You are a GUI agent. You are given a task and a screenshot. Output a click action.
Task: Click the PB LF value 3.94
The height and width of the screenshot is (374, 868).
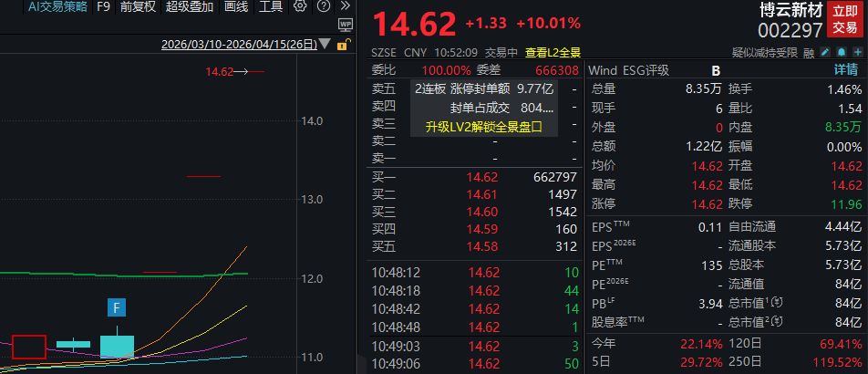pos(710,303)
